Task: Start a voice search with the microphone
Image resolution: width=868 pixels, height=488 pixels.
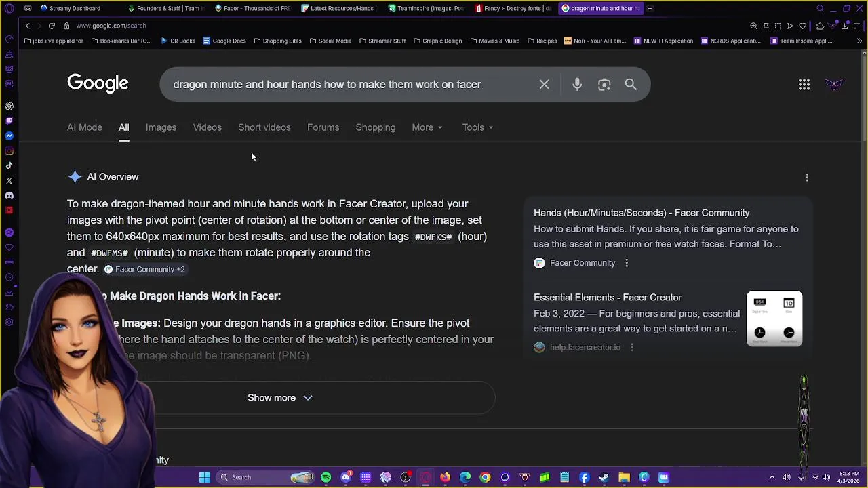Action: [x=577, y=85]
